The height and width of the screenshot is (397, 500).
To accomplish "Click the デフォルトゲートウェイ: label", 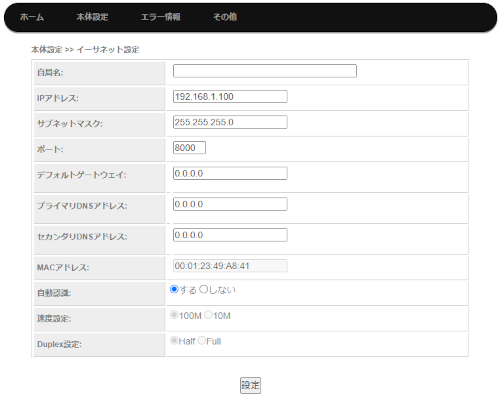I will click(x=82, y=175).
